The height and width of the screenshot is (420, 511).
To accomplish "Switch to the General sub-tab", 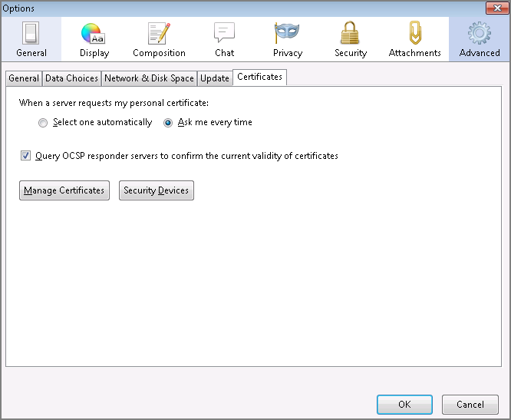I will pyautogui.click(x=24, y=78).
